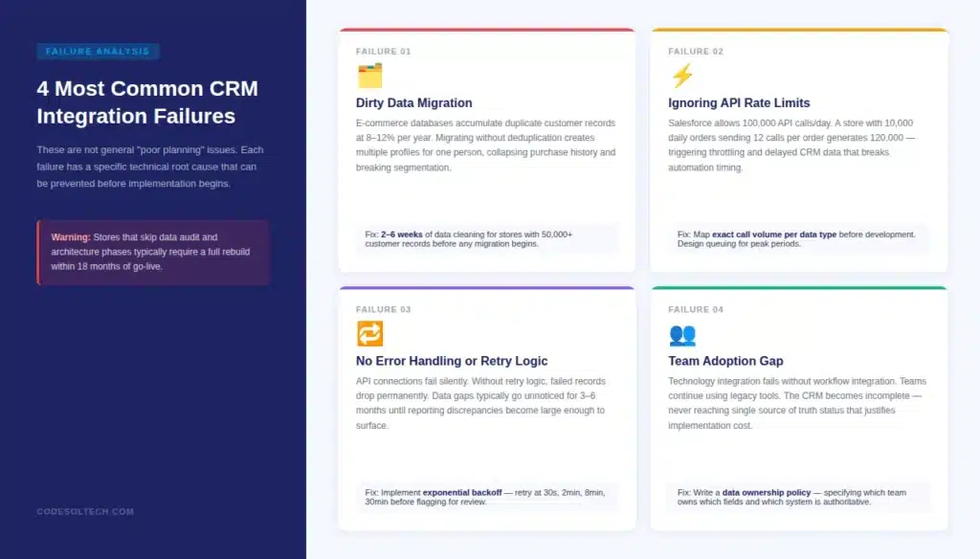The height and width of the screenshot is (559, 980).
Task: Click the orange repeat arrows icon for Failure 03
Action: [x=369, y=334]
